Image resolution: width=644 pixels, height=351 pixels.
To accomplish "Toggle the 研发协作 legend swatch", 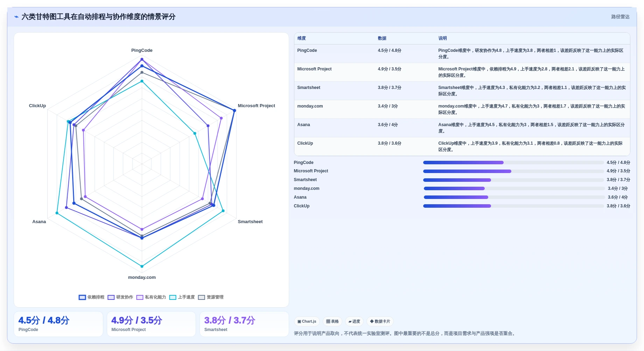I will [x=111, y=297].
